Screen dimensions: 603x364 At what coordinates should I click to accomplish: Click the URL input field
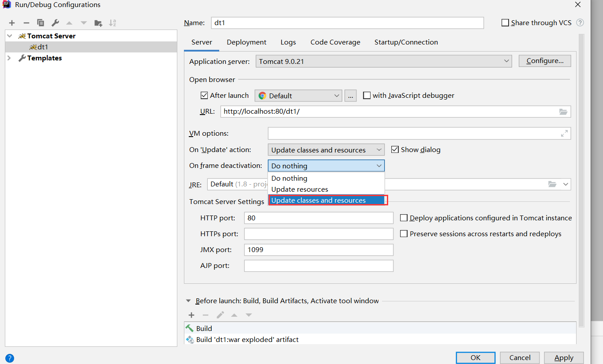(x=396, y=112)
